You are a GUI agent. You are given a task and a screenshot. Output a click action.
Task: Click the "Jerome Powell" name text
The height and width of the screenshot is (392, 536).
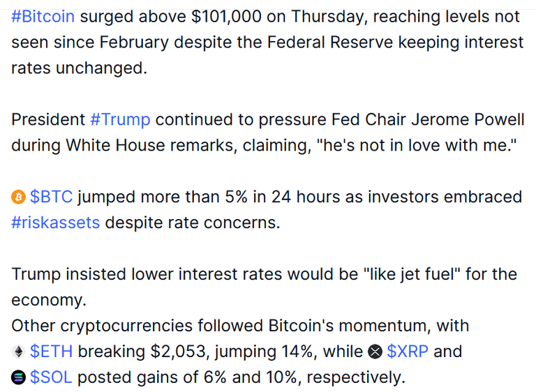point(468,119)
